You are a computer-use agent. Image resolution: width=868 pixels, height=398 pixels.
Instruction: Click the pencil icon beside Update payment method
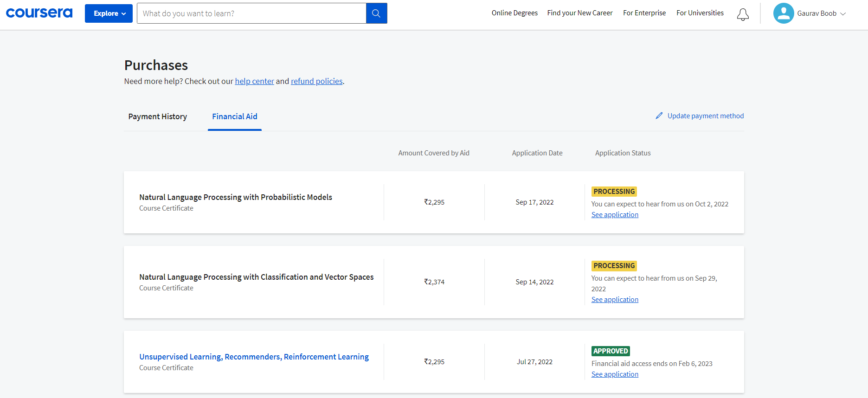click(659, 116)
